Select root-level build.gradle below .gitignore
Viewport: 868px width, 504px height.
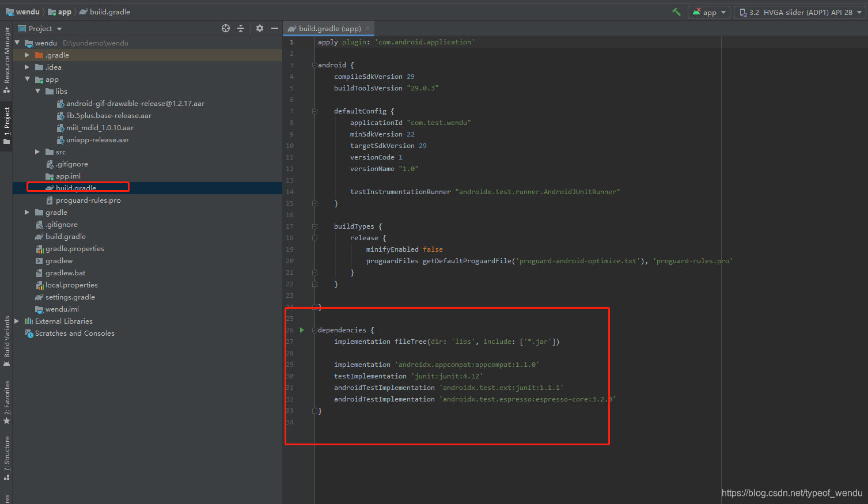click(66, 237)
